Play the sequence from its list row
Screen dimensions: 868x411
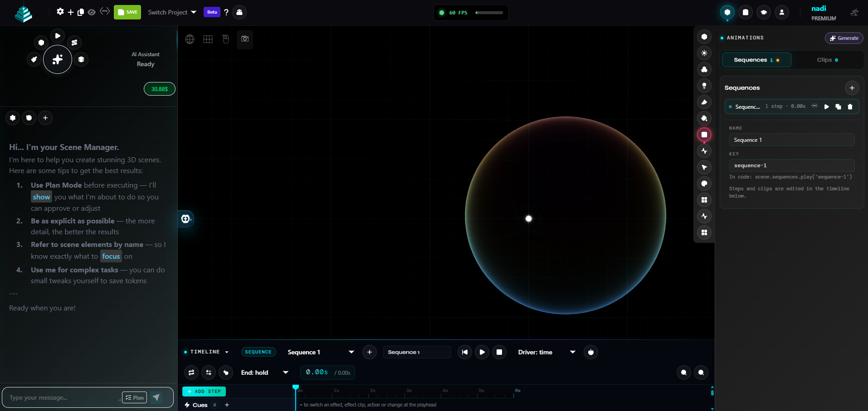[x=827, y=106]
